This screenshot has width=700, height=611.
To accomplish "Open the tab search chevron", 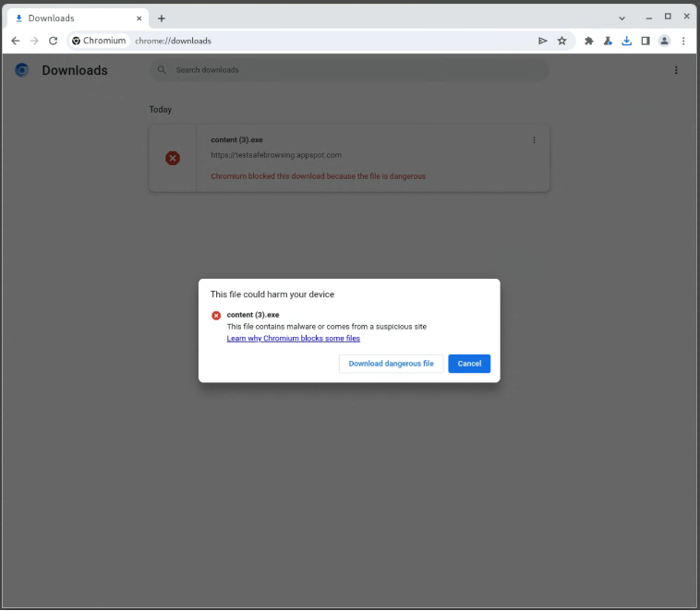I will point(622,18).
